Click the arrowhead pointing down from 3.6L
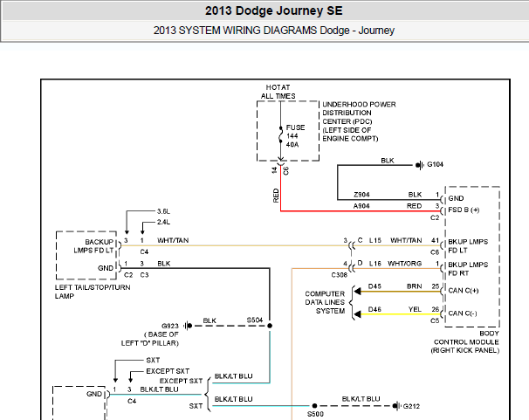Image resolution: width=529 pixels, height=420 pixels. point(127,232)
